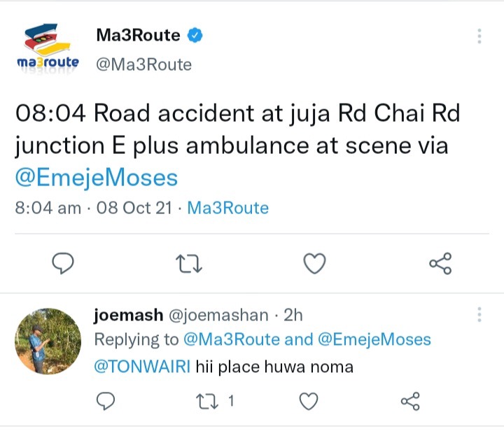Screen dimensions: 504x431
Task: Open the Ma3Route display name
Action: coord(138,35)
